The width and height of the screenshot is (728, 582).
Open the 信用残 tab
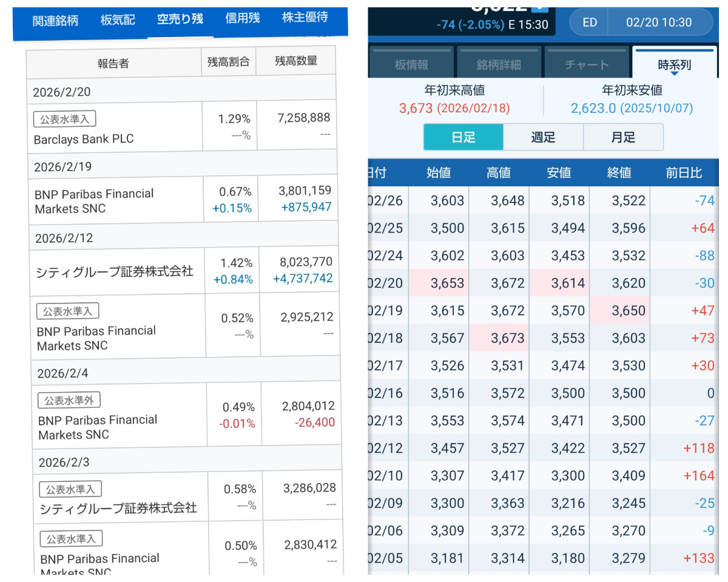(242, 18)
